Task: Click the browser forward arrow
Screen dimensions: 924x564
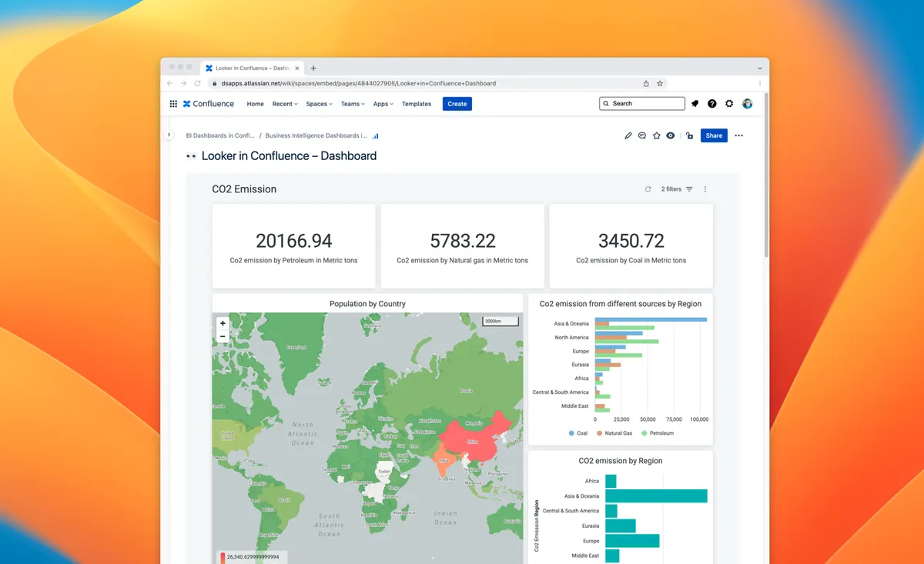Action: [x=183, y=83]
